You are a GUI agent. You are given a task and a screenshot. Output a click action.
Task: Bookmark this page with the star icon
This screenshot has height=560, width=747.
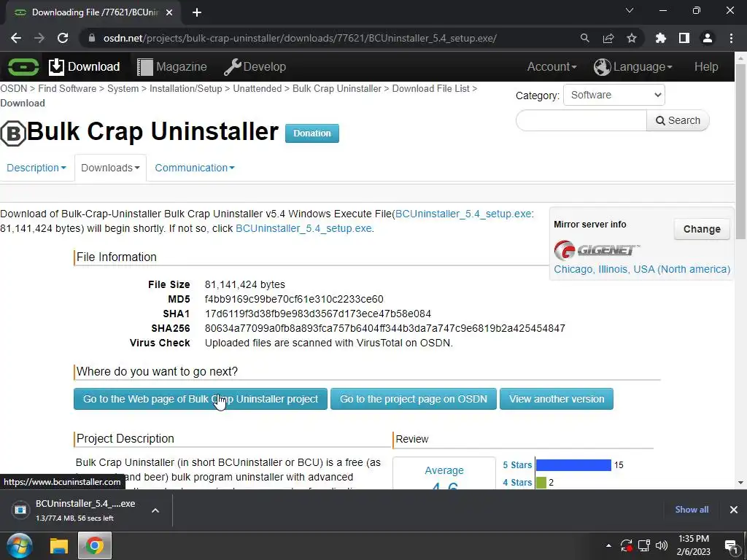[632, 38]
